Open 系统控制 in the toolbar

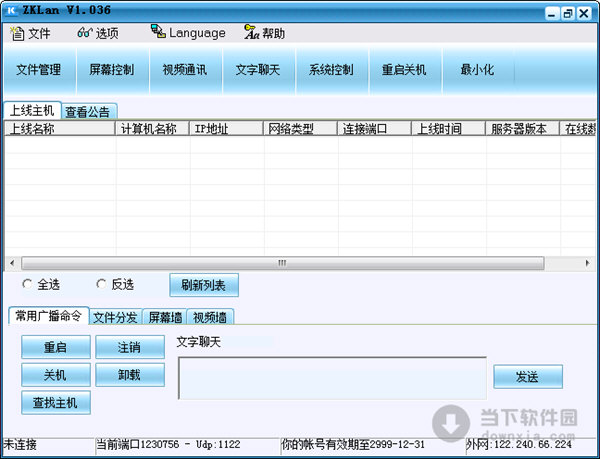331,70
